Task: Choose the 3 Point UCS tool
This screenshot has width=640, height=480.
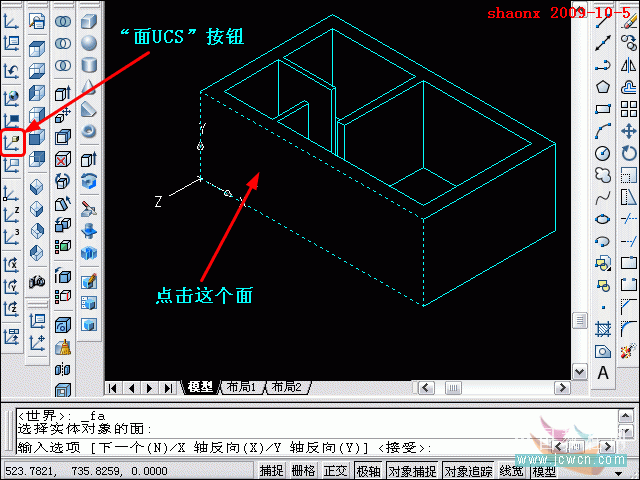Action: [x=12, y=237]
